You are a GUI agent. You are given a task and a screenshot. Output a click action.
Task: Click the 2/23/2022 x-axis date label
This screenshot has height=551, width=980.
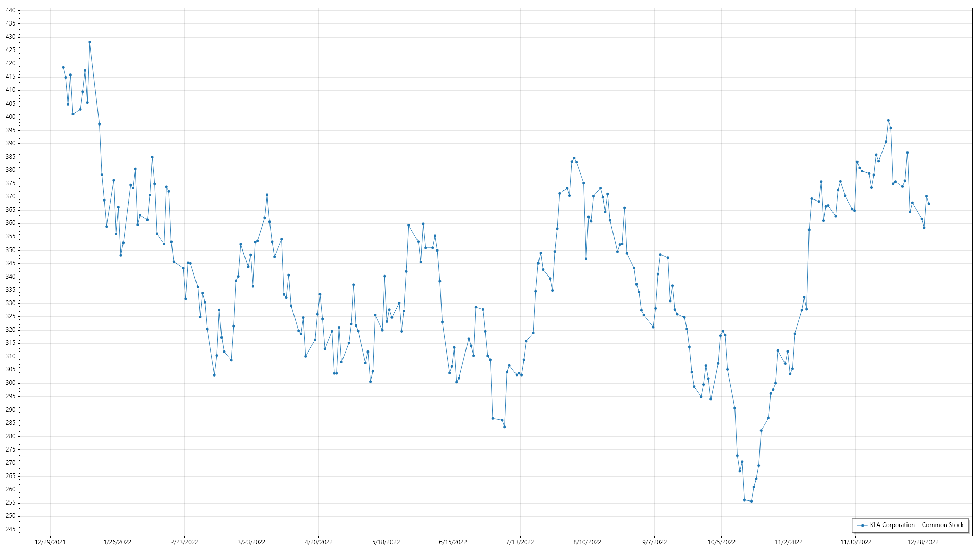click(x=184, y=542)
